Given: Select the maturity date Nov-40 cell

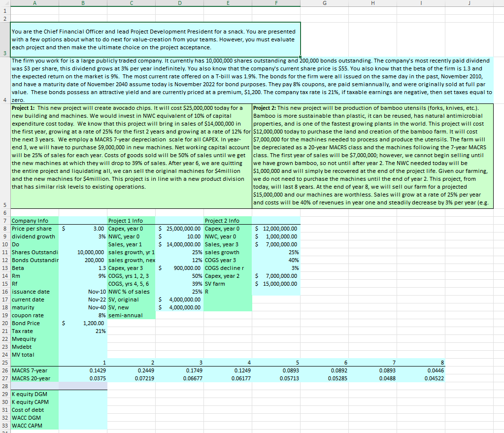Looking at the screenshot, I should [82, 307].
